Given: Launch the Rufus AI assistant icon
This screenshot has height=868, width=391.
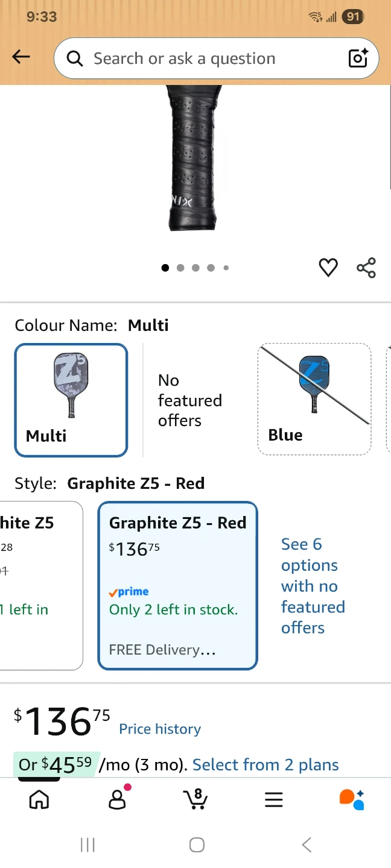Looking at the screenshot, I should pyautogui.click(x=352, y=799).
